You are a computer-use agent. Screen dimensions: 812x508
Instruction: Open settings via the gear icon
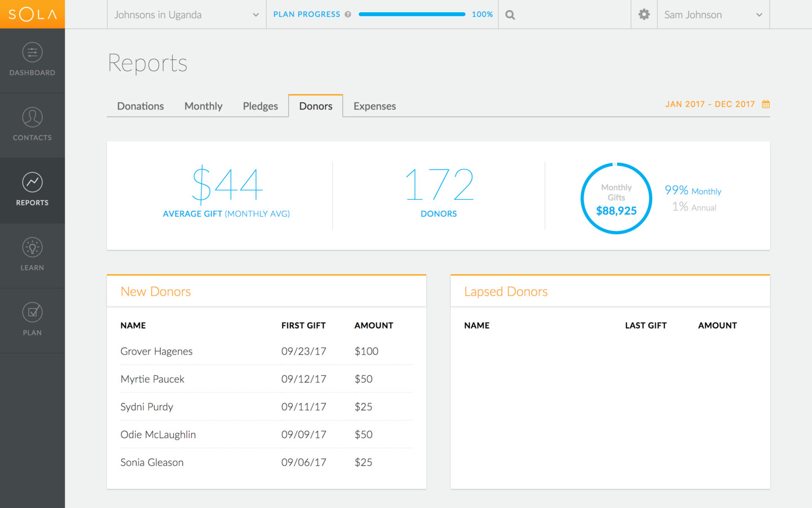point(643,14)
